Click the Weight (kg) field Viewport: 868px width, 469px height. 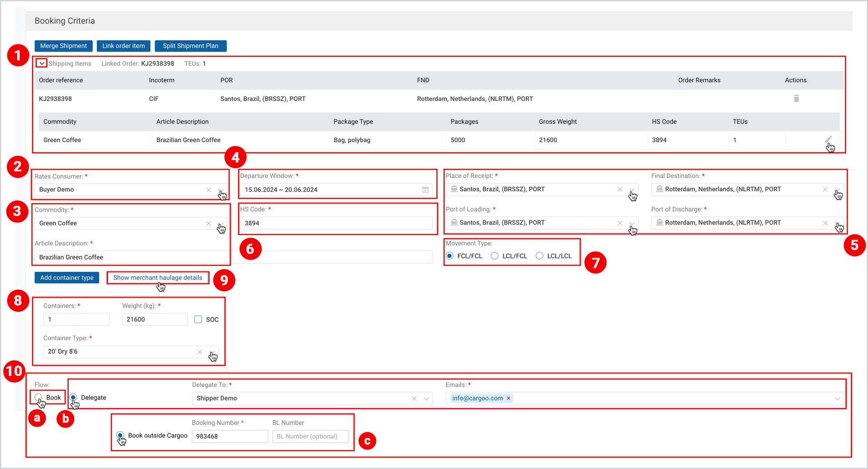pos(155,320)
